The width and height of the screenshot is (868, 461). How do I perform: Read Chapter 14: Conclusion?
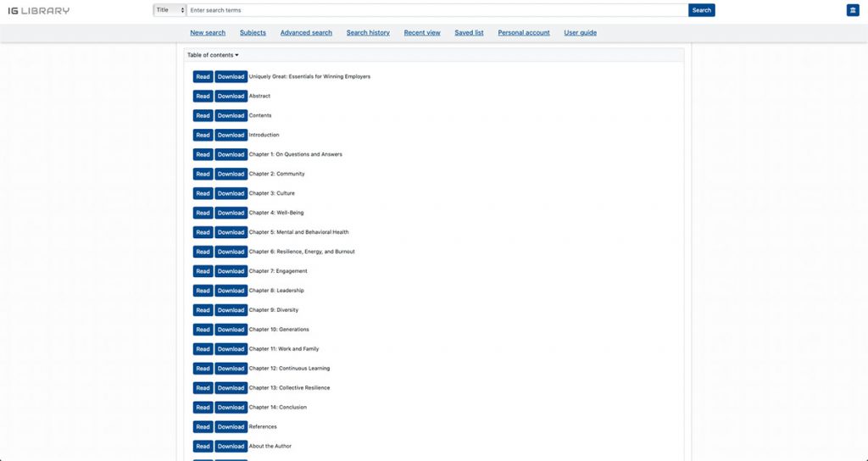coord(203,408)
